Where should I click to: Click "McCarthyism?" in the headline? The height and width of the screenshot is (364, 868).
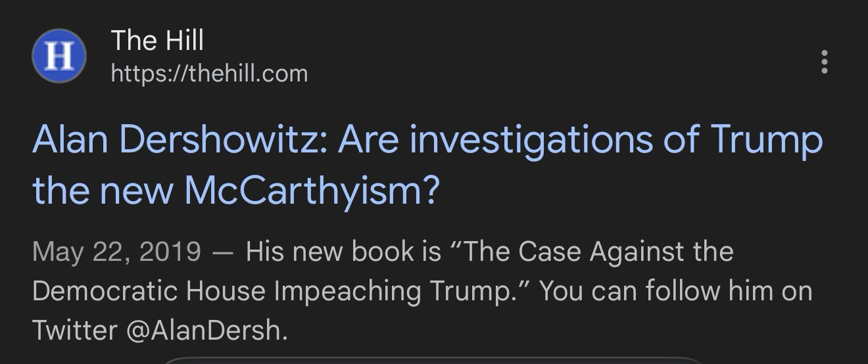coord(311,189)
